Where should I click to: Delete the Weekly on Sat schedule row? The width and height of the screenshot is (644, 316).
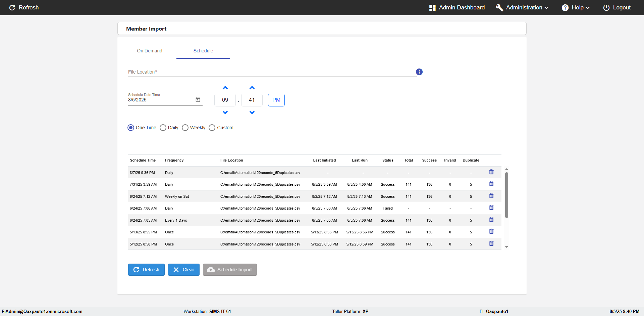pyautogui.click(x=491, y=196)
